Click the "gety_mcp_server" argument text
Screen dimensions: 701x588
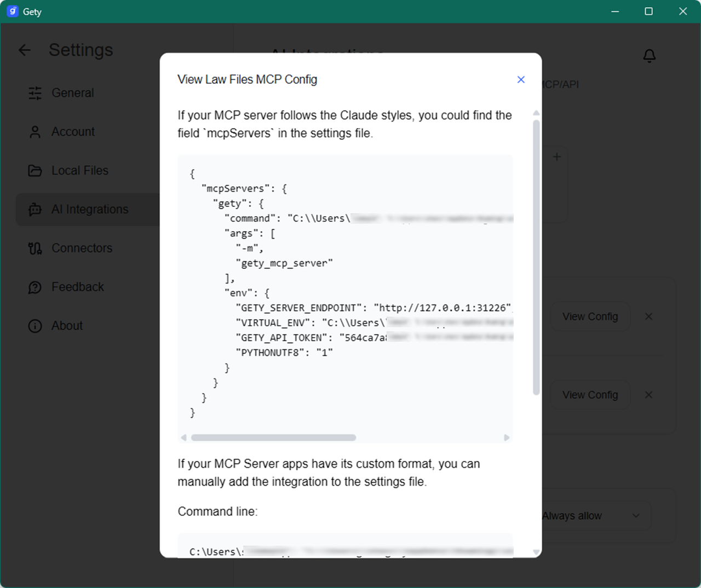pyautogui.click(x=284, y=263)
